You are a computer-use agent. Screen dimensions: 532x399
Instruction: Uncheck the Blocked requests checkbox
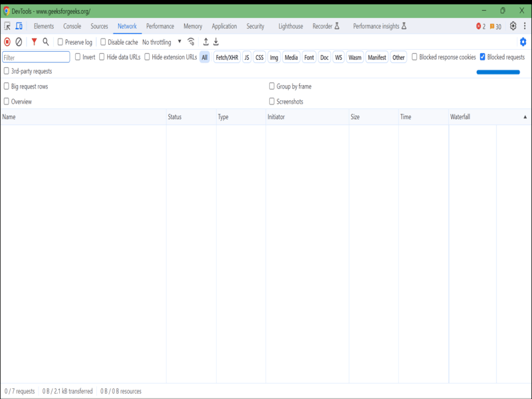coord(483,57)
